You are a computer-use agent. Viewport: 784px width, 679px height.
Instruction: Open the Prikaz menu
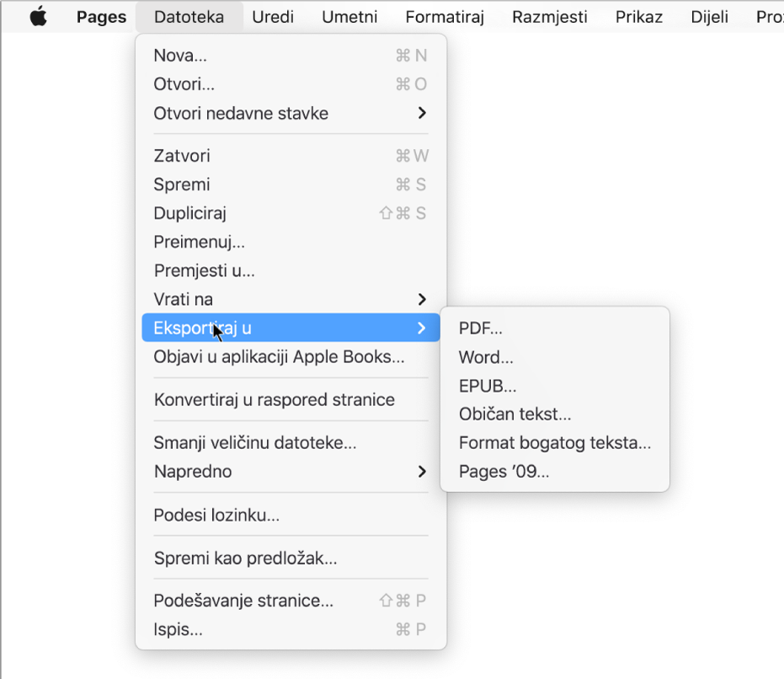pyautogui.click(x=638, y=17)
